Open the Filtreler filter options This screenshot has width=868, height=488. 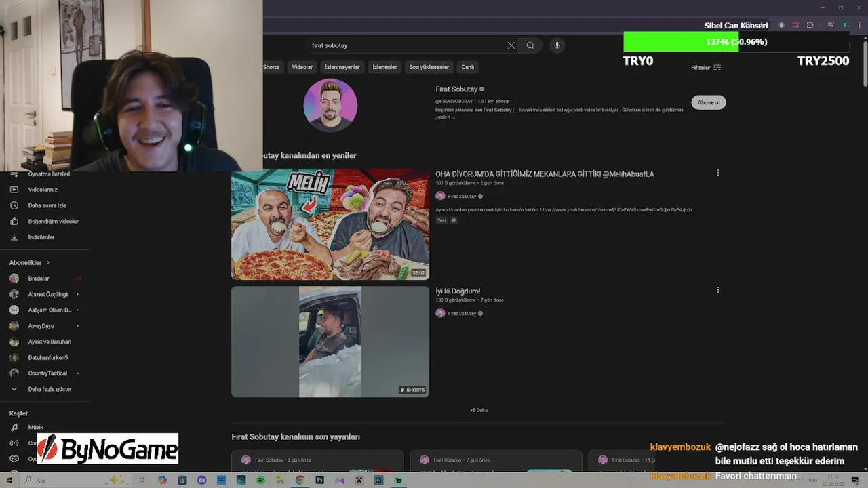pos(706,68)
